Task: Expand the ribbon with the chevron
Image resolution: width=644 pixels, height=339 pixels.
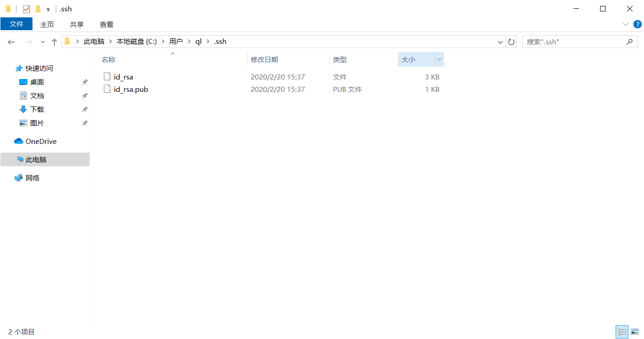Action: tap(625, 24)
